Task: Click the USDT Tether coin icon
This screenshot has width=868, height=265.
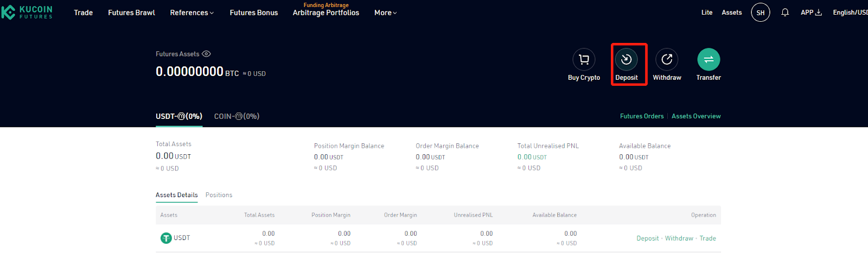Action: (166, 238)
